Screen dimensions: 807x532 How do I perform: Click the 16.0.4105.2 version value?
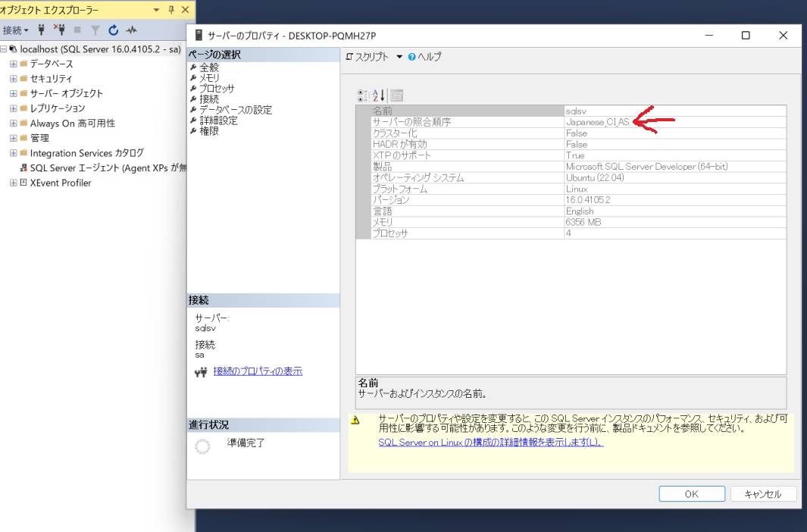588,199
